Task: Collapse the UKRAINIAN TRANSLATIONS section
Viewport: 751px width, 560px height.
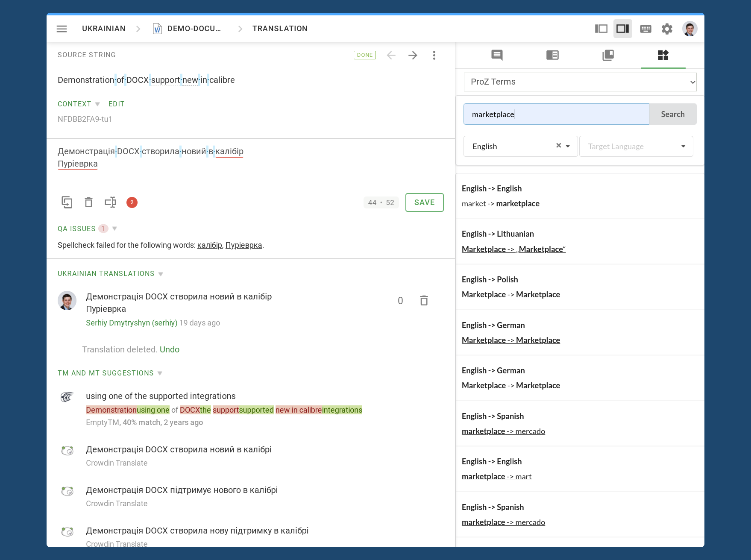Action: click(x=161, y=274)
